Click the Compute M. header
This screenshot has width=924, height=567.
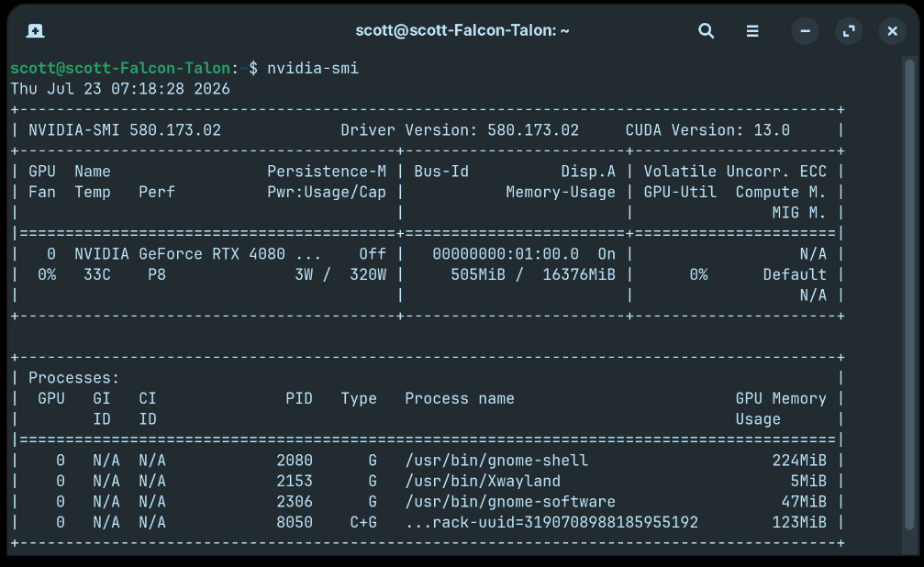point(781,192)
